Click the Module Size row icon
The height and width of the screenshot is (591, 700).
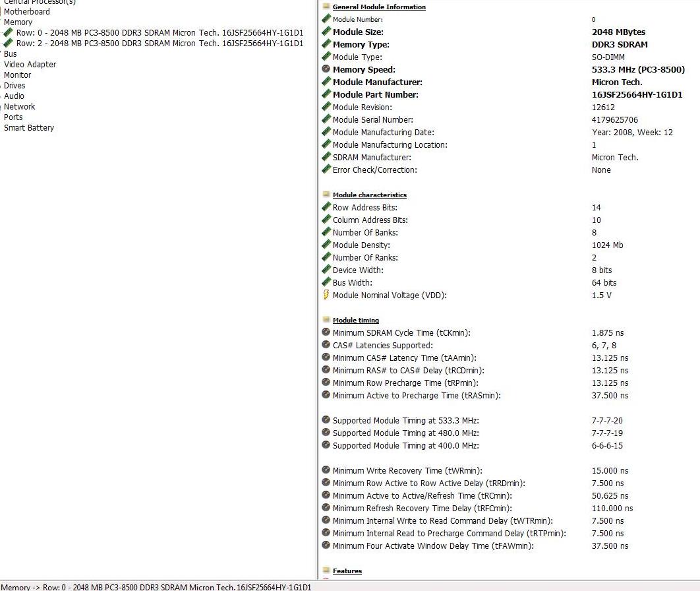(326, 31)
